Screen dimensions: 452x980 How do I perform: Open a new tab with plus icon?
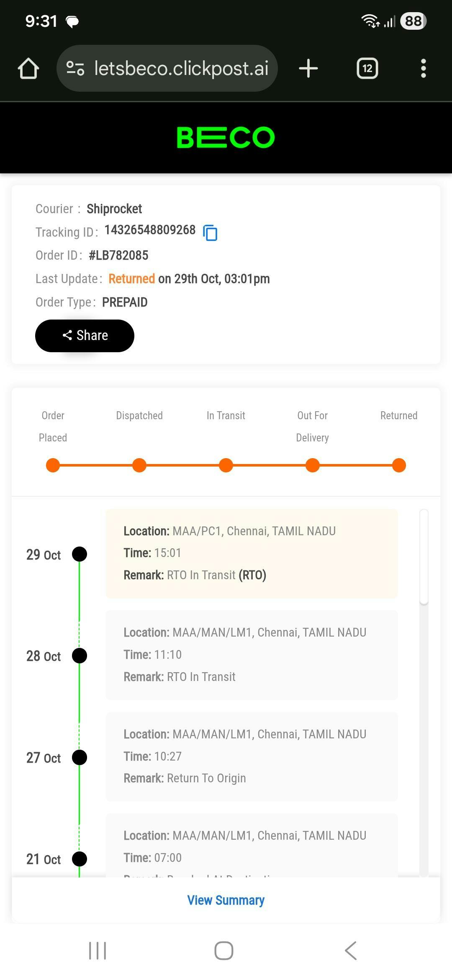[x=308, y=68]
